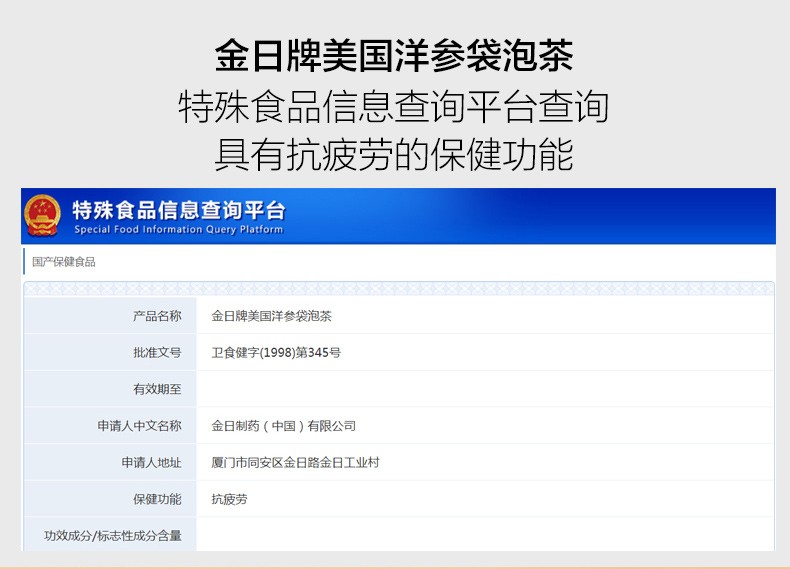Click the 功效成分/标志性成分含量 field label
The height and width of the screenshot is (569, 790).
113,536
